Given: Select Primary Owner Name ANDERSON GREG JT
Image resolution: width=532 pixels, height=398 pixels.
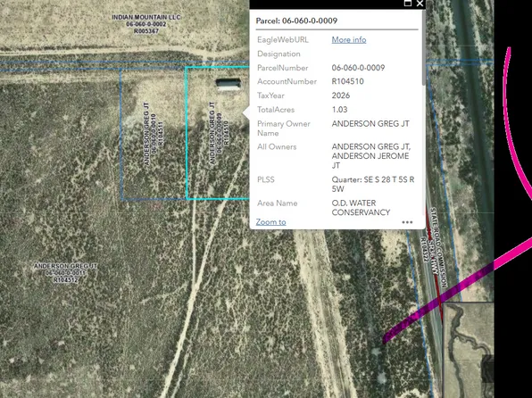Looking at the screenshot, I should pos(370,123).
